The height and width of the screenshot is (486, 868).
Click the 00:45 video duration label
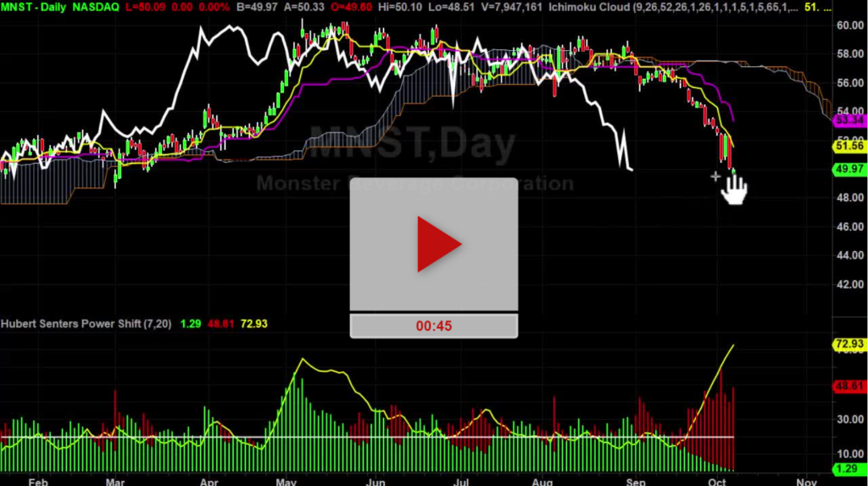click(433, 326)
